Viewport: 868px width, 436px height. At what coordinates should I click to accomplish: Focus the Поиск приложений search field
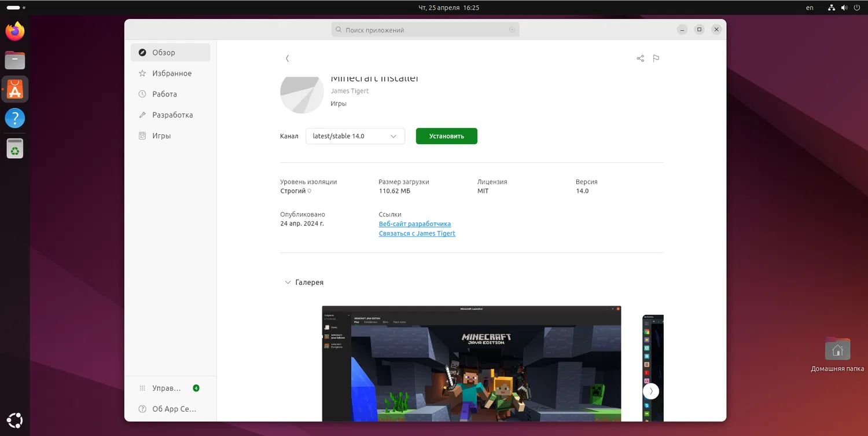(x=425, y=30)
